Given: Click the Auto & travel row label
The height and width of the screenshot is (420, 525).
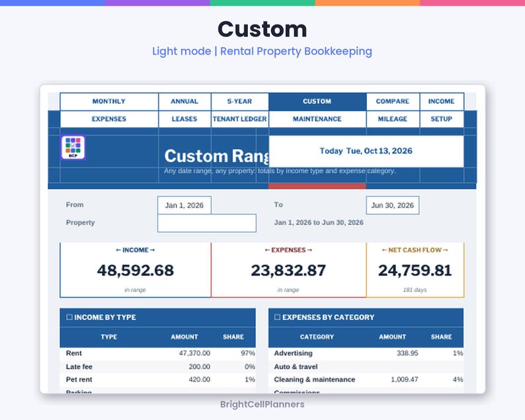Looking at the screenshot, I should pyautogui.click(x=296, y=366).
